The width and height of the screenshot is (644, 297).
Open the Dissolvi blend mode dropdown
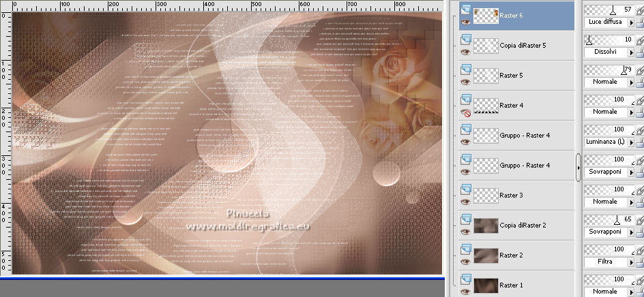coord(631,52)
